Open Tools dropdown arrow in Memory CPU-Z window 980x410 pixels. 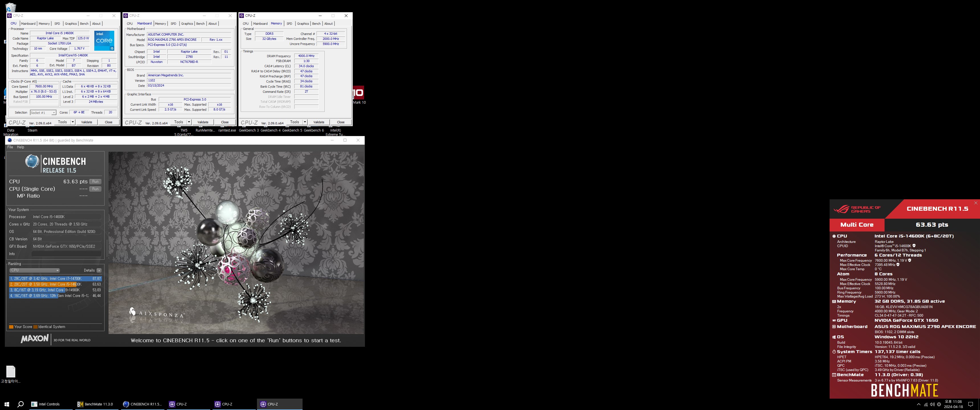(305, 122)
